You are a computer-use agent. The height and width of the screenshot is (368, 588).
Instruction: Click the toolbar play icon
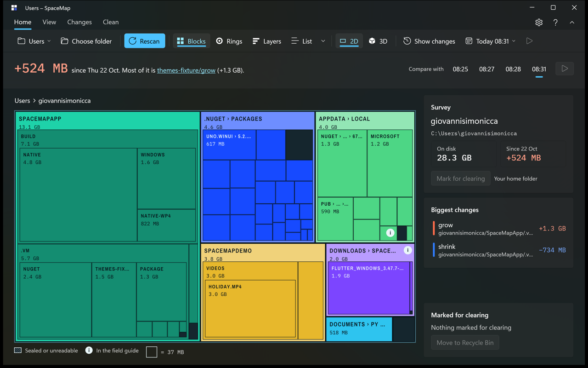(x=529, y=41)
